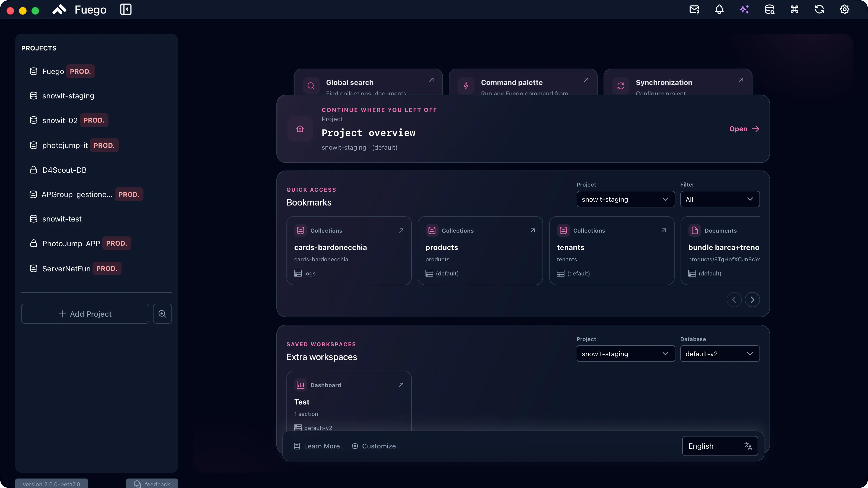868x488 pixels.
Task: Click Open to continue Project overview
Action: (744, 129)
